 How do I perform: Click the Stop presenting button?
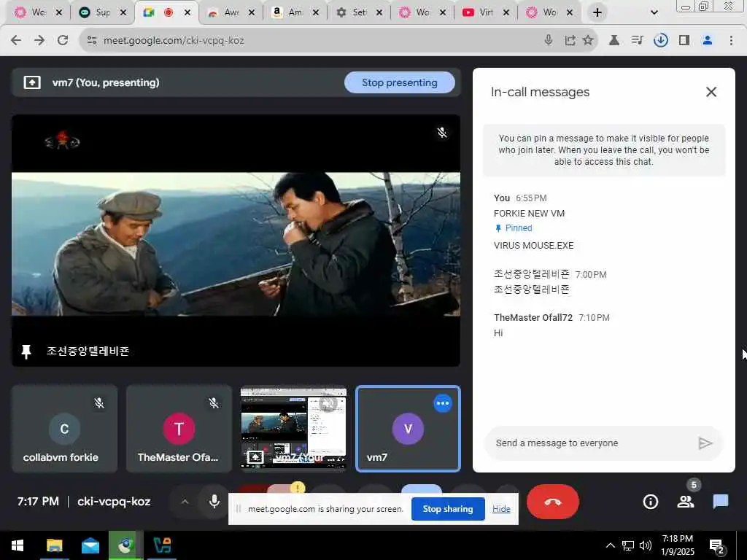pyautogui.click(x=399, y=83)
